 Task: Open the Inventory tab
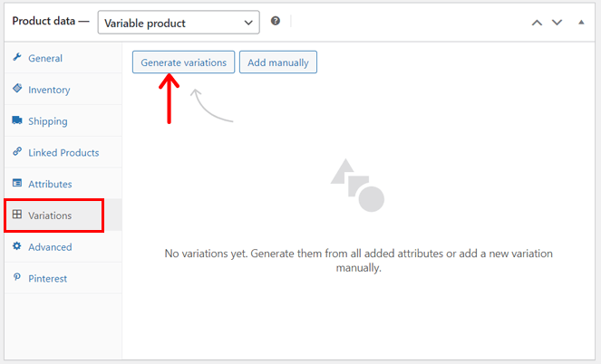pos(49,90)
